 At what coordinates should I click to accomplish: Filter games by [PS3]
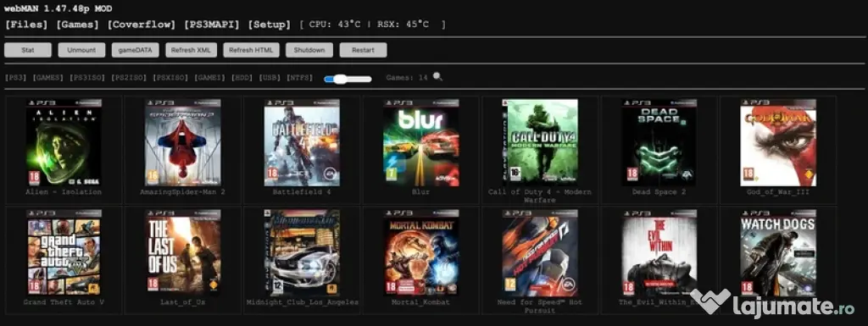[15, 78]
